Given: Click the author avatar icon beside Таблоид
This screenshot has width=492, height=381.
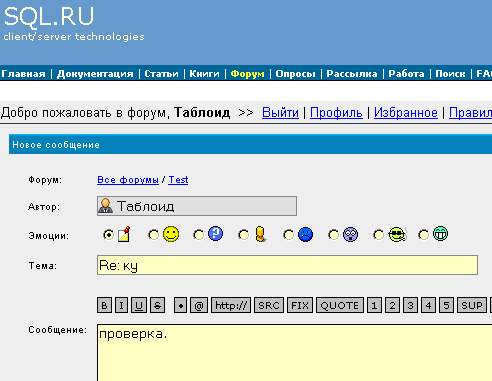Looking at the screenshot, I should pos(106,206).
